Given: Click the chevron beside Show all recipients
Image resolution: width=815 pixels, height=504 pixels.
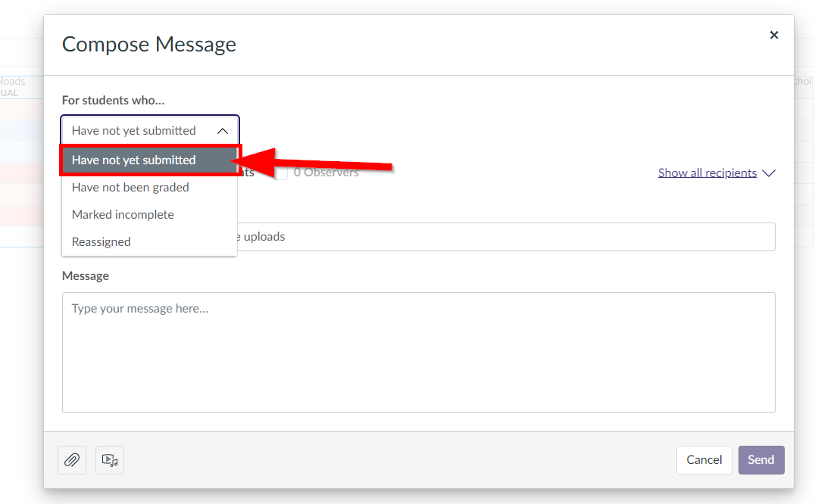Looking at the screenshot, I should coord(769,173).
